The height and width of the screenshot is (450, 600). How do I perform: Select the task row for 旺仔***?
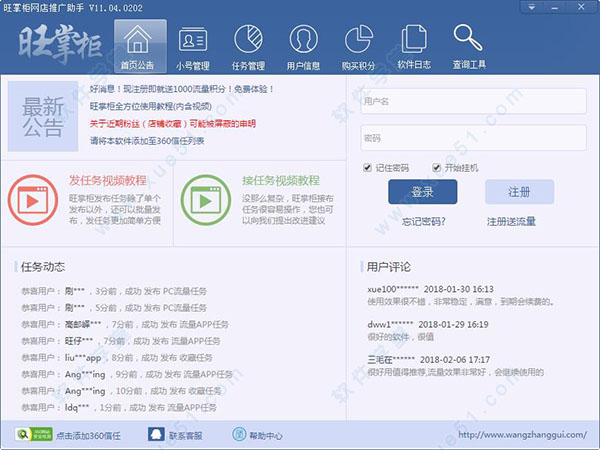(121, 341)
